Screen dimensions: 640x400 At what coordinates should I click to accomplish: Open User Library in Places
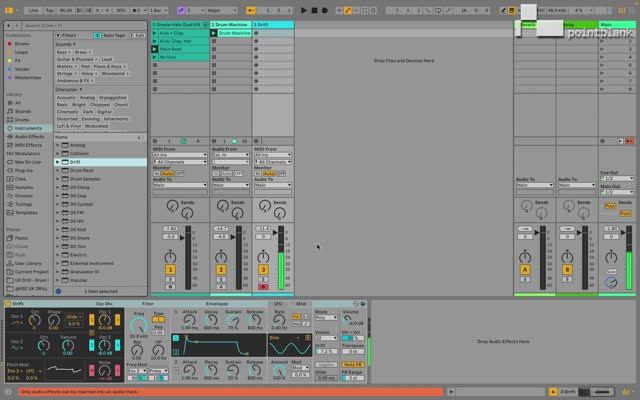[28, 263]
